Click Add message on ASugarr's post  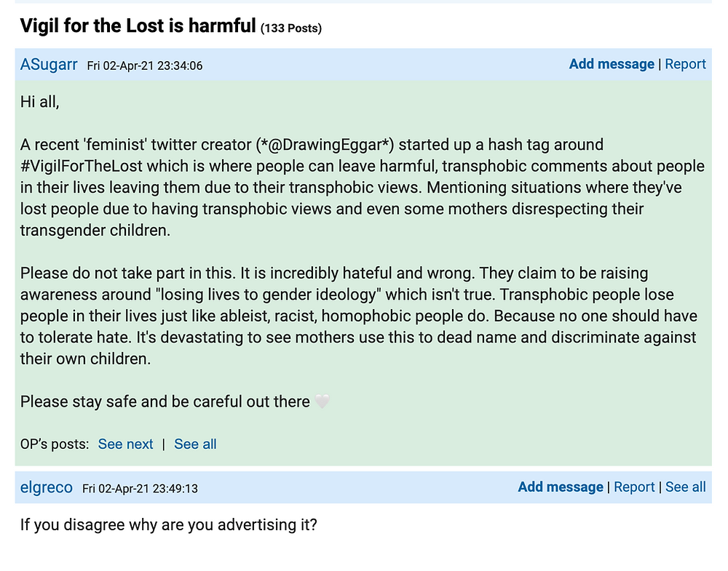(x=612, y=64)
